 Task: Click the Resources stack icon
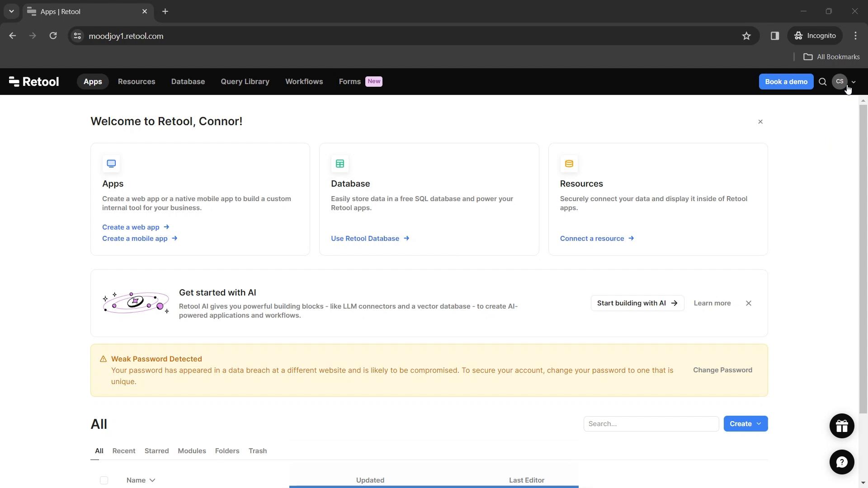pos(569,163)
